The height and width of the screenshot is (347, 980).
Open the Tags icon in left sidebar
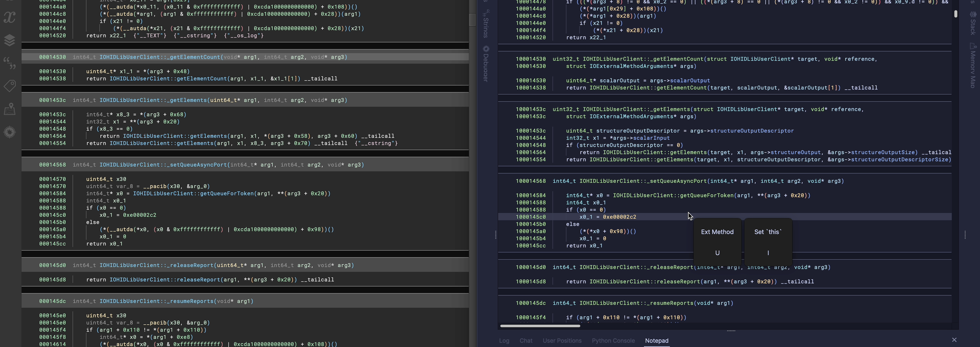tap(10, 86)
